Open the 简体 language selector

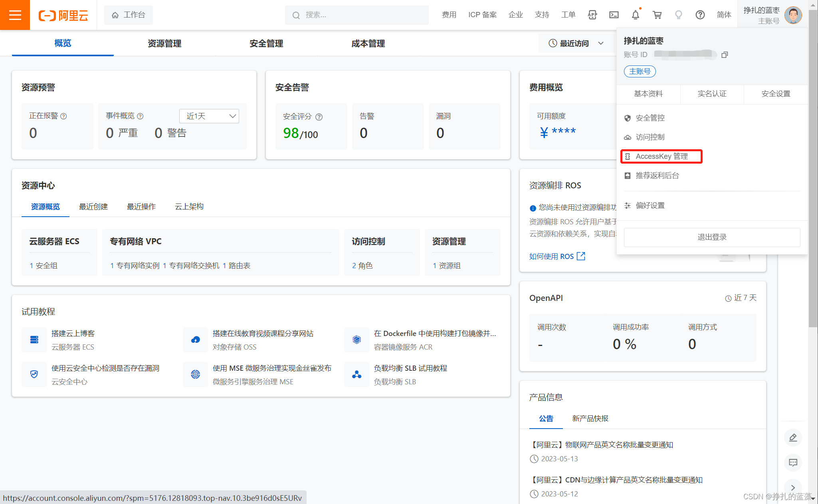click(x=724, y=15)
